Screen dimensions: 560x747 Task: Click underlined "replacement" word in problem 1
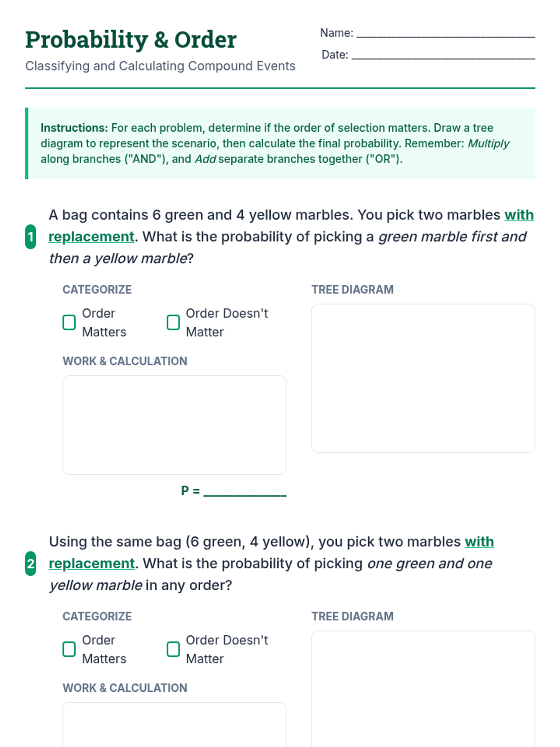click(x=91, y=237)
